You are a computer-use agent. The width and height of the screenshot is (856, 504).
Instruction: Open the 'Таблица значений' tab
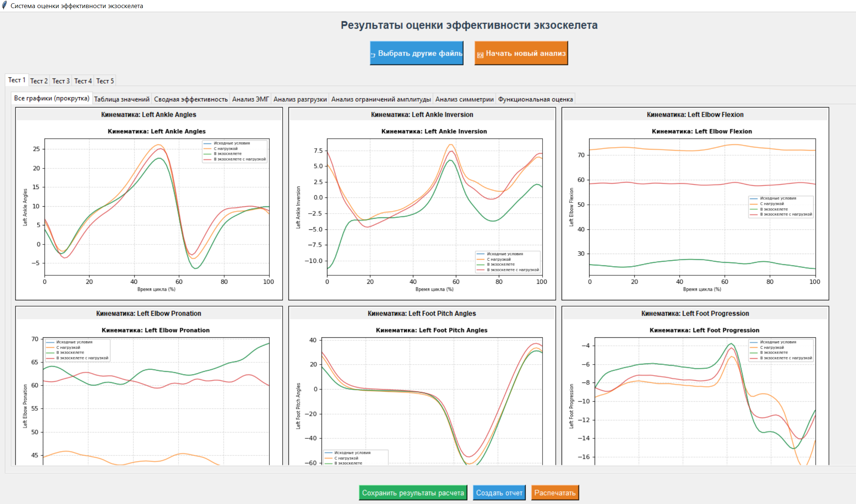pos(121,99)
